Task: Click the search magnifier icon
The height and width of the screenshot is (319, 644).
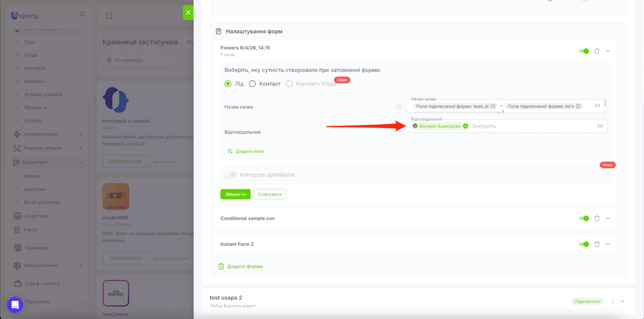Action: coord(109,16)
